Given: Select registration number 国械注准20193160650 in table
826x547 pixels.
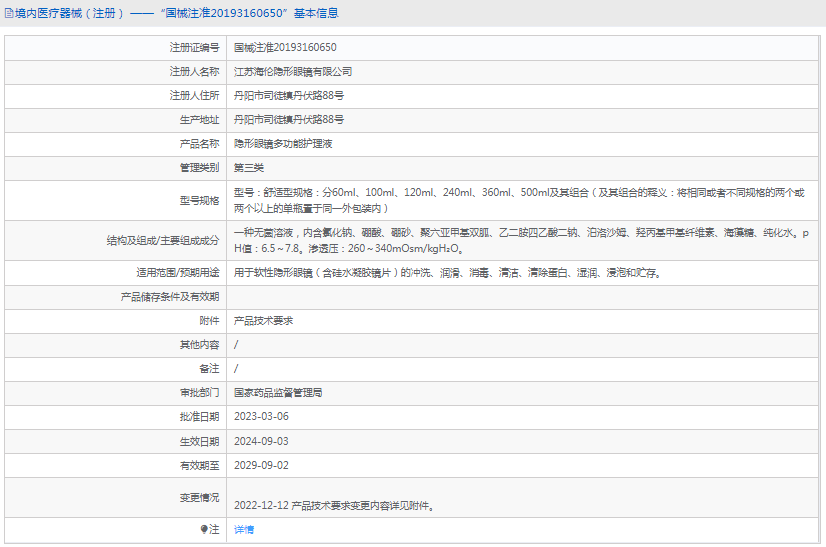Looking at the screenshot, I should pos(285,47).
